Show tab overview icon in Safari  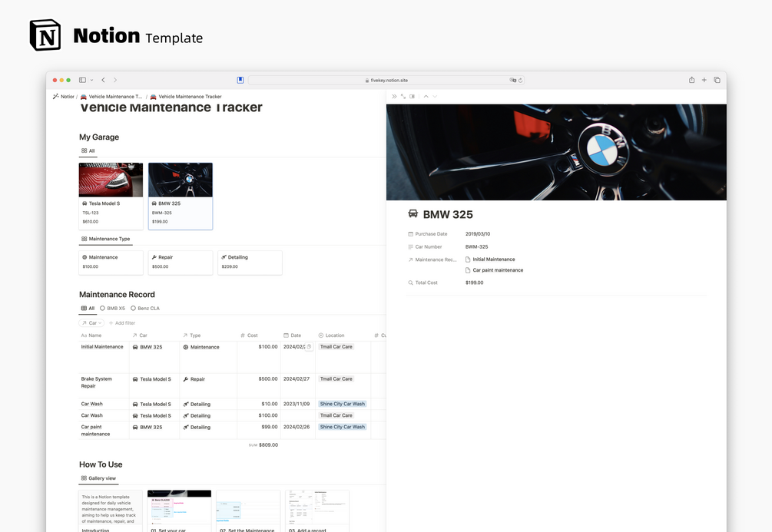point(717,80)
